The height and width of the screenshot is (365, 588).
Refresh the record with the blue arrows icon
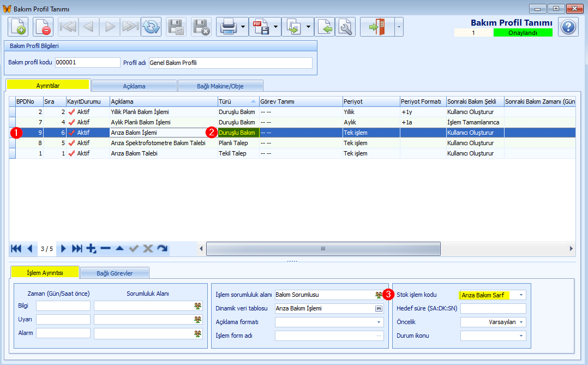(151, 27)
